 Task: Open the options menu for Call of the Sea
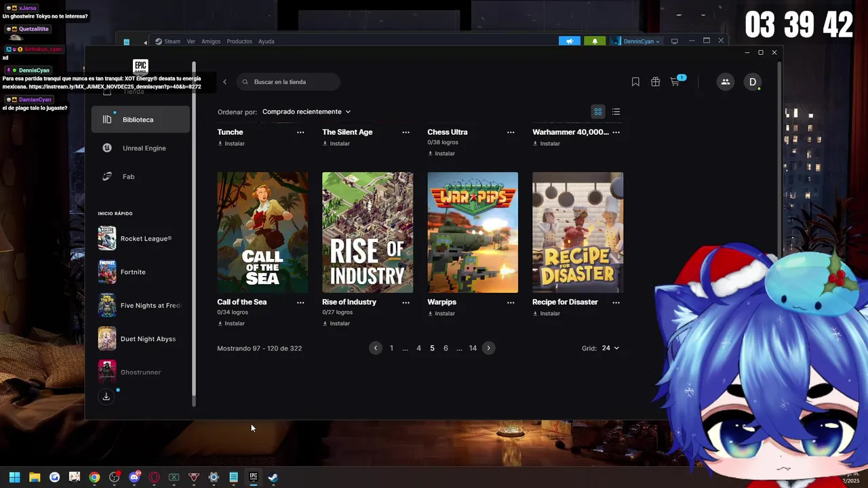(300, 302)
